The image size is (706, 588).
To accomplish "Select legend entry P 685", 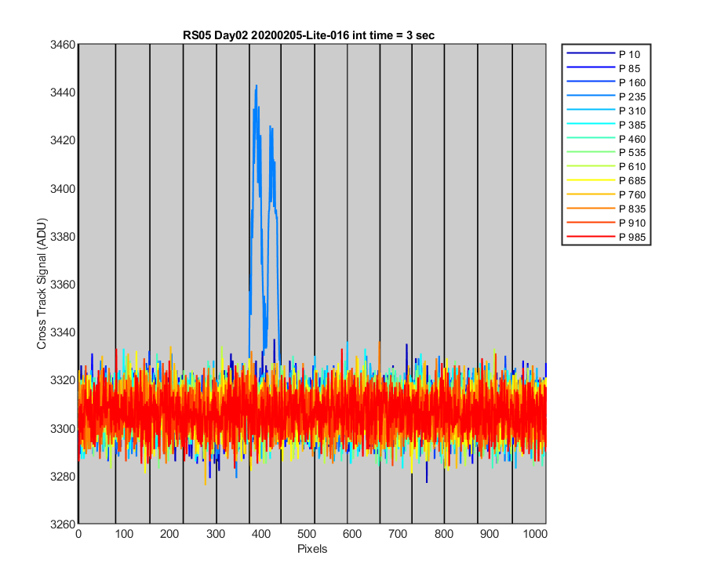I will click(x=606, y=180).
